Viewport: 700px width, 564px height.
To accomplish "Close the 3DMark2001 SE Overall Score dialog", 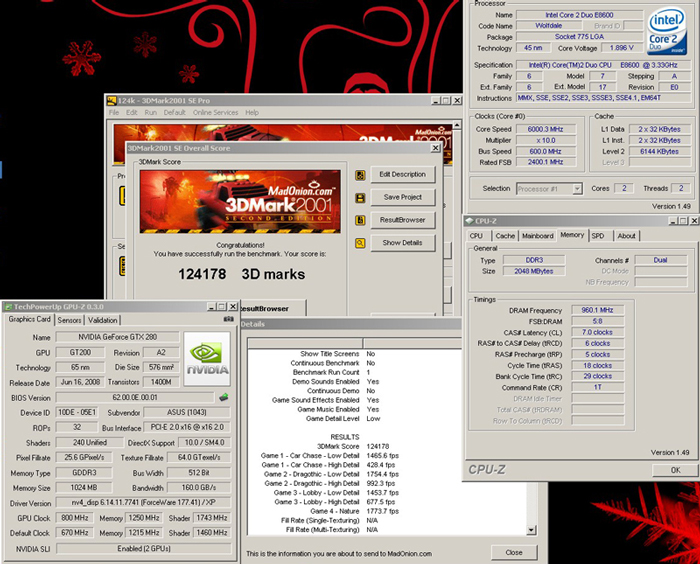I will (x=436, y=148).
